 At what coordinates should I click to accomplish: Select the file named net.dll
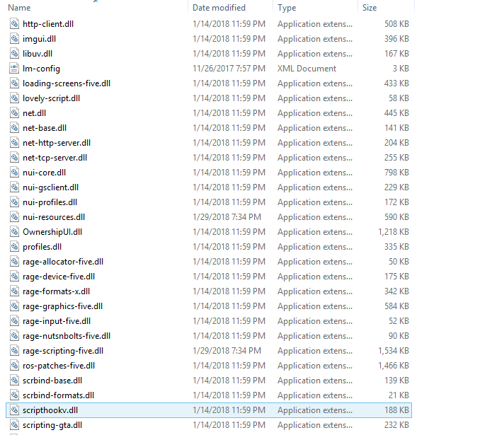coord(34,113)
